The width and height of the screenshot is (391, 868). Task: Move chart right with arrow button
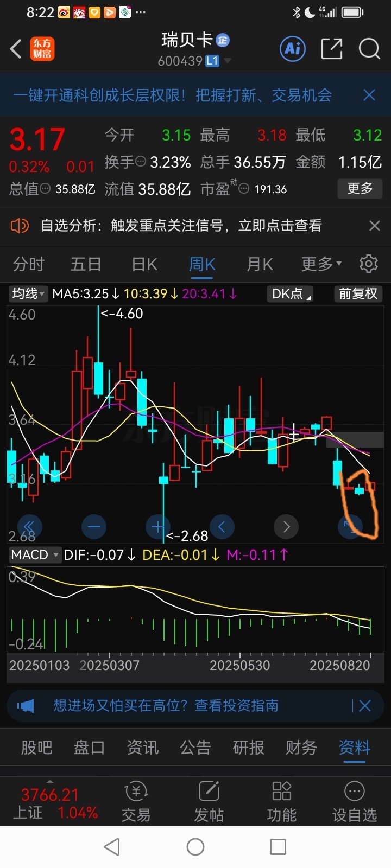click(286, 526)
